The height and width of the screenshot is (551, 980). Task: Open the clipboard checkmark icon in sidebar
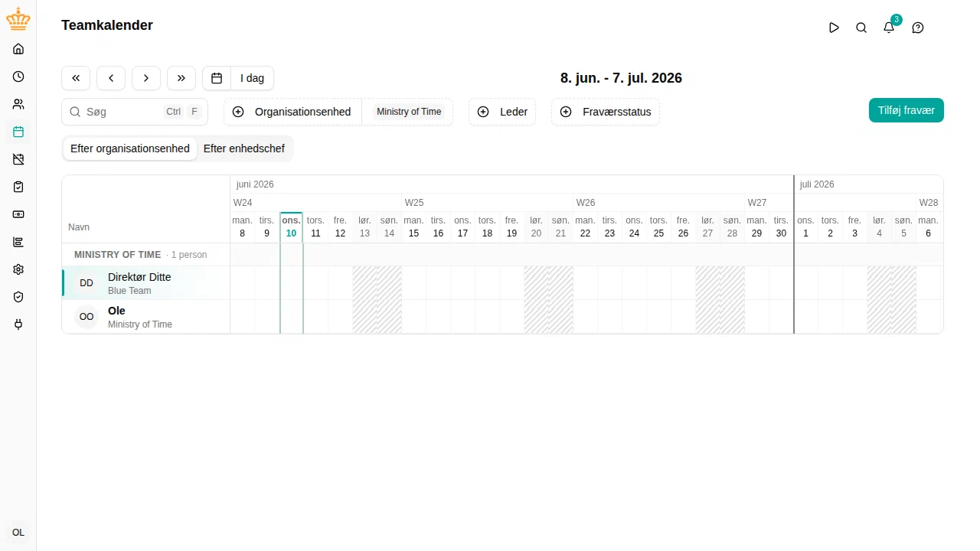[x=18, y=187]
